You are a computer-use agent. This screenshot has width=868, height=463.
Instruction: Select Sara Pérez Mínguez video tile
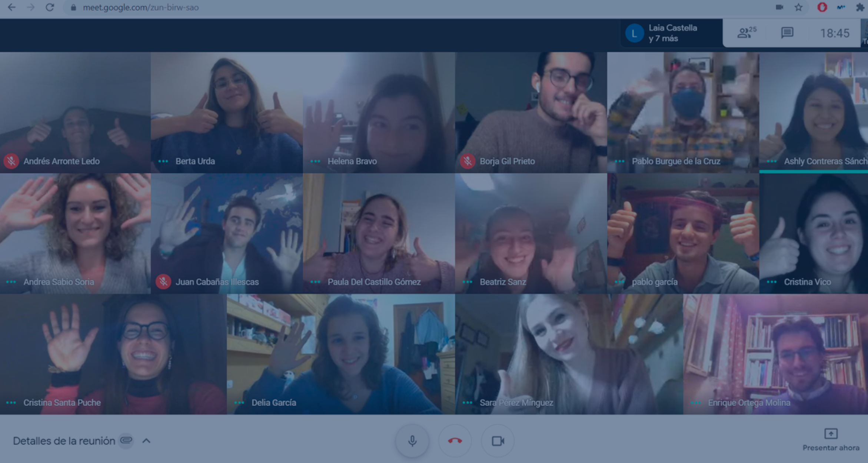(569, 354)
